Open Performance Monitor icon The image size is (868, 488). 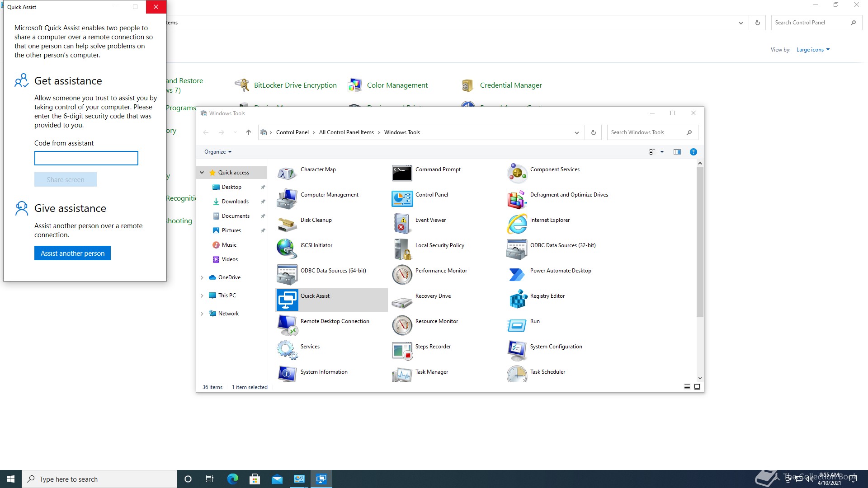point(402,274)
